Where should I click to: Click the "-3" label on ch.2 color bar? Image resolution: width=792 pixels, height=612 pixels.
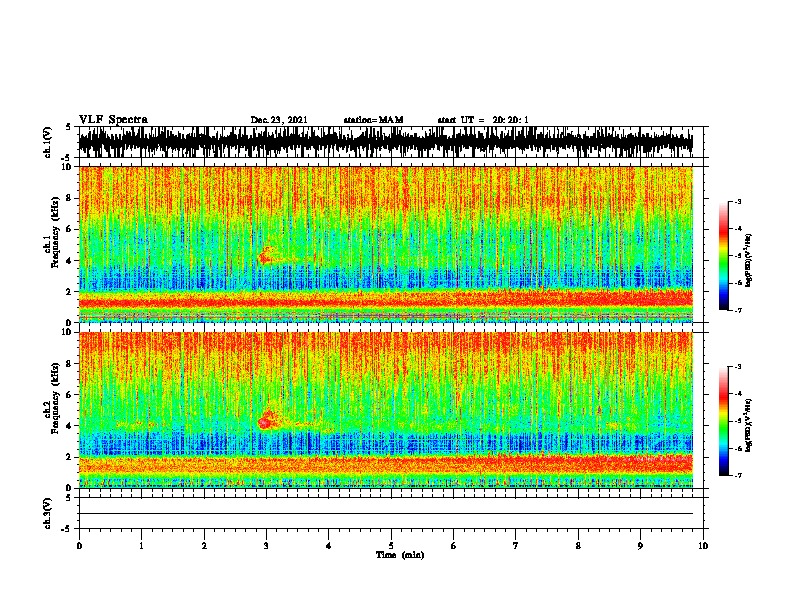tap(738, 367)
